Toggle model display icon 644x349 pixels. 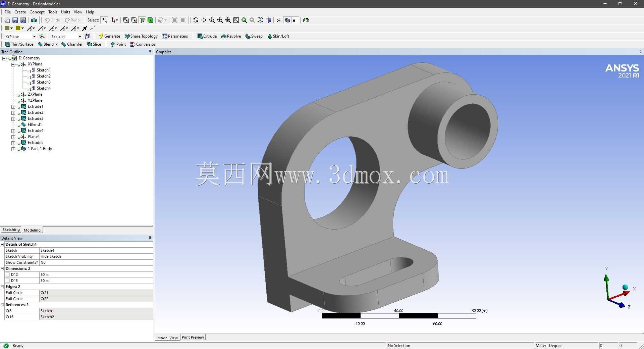pos(287,20)
